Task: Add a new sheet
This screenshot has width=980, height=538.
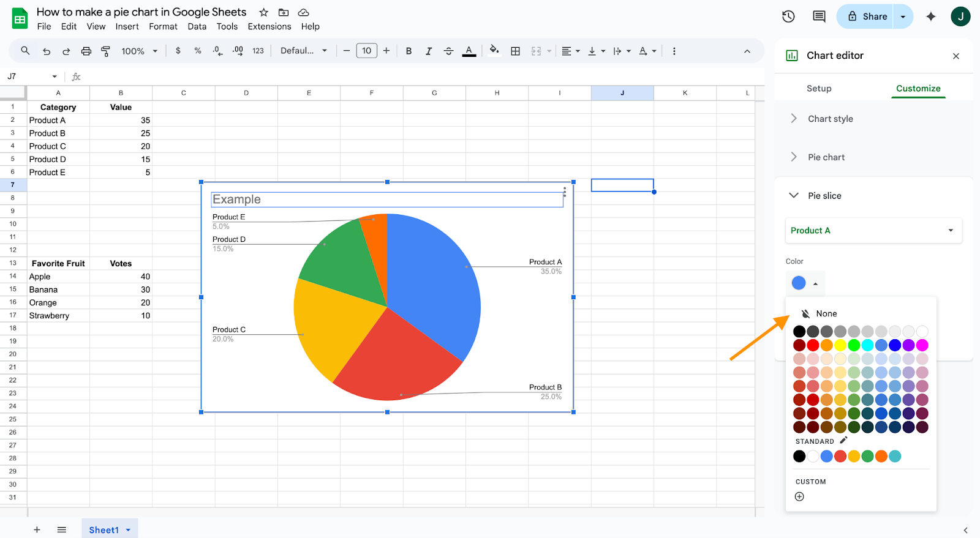Action: (37, 529)
